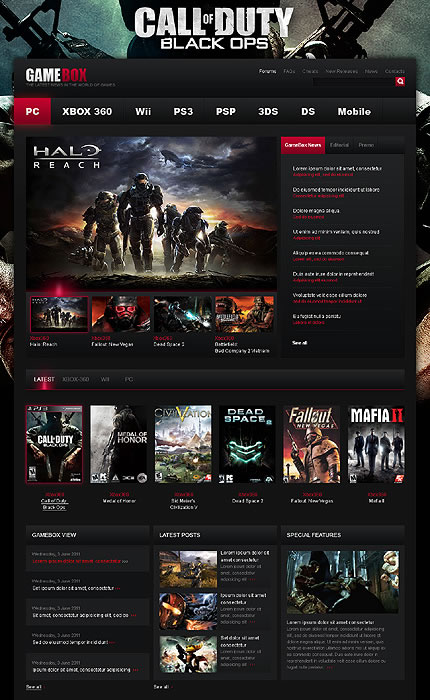Click See all under Latest Posts
Screen dimensions: 430x700
[162, 687]
